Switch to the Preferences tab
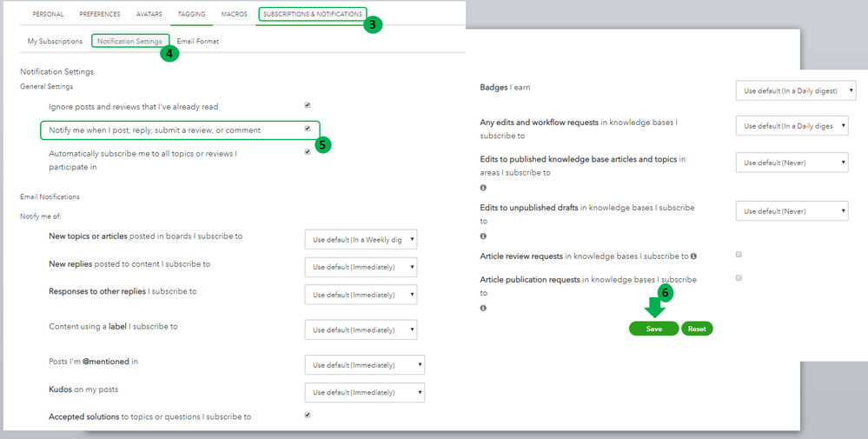Viewport: 868px width, 439px height. [100, 15]
